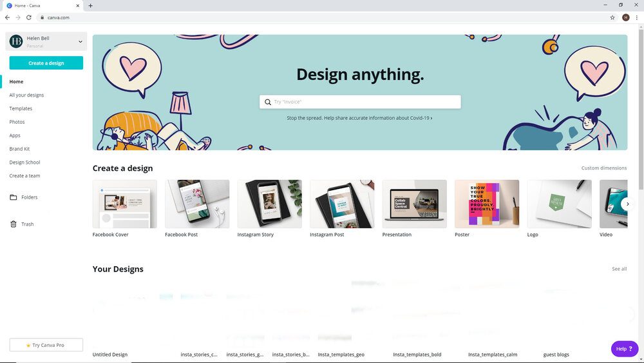The image size is (644, 363).
Task: Bookmark page with the star icon
Action: [612, 17]
